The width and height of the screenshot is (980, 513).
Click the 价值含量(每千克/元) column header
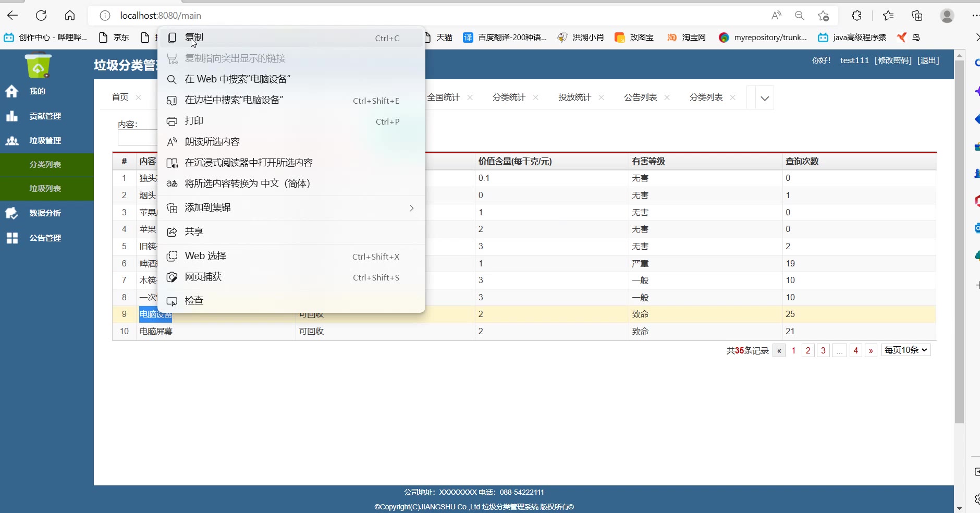click(x=552, y=162)
